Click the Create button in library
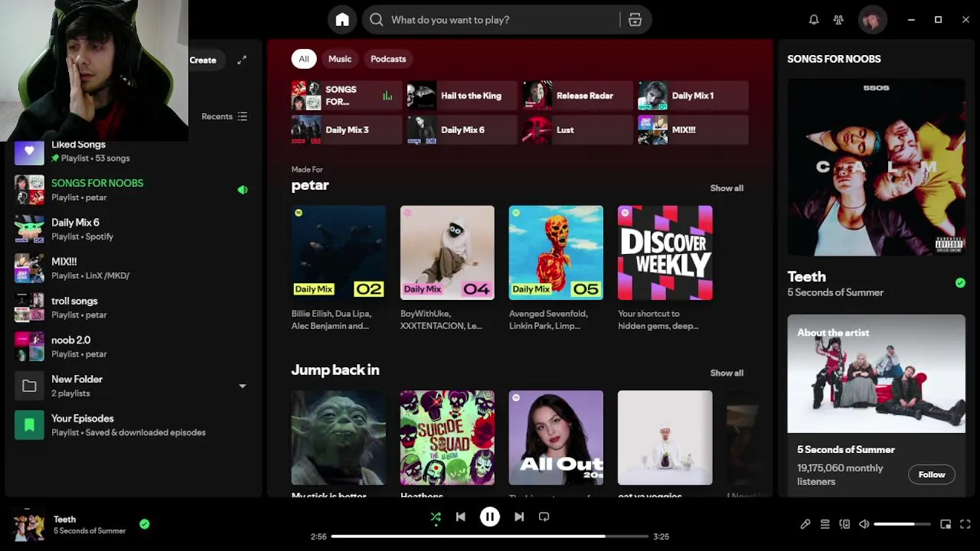This screenshot has height=551, width=980. (x=203, y=60)
